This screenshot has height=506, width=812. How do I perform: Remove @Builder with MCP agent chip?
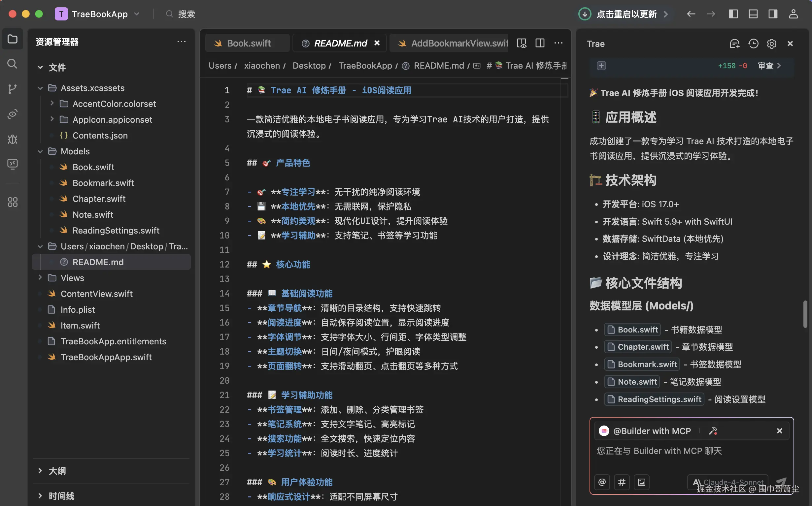pos(780,431)
